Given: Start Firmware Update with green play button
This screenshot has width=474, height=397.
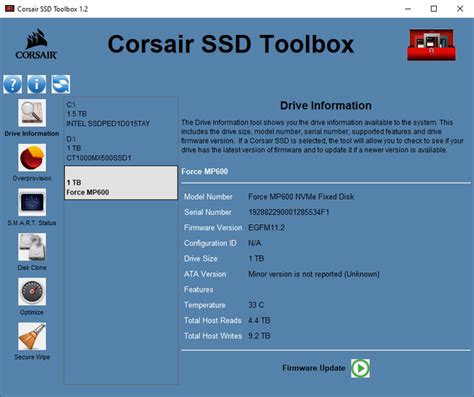Looking at the screenshot, I should (360, 368).
